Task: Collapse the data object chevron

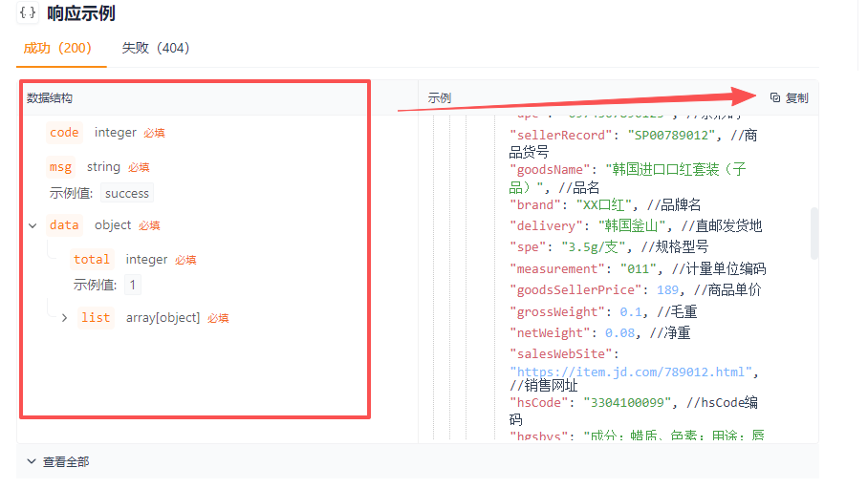Action: 33,225
